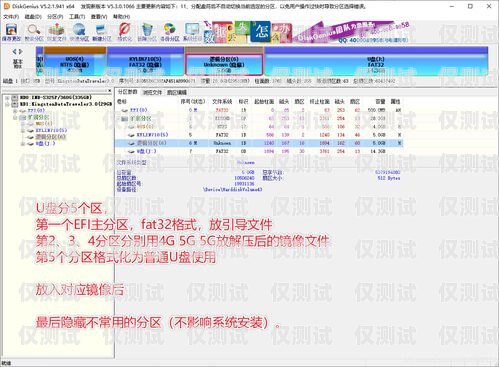This screenshot has width=499, height=367.
Task: Click the highlighted 逻辑分区(6) row in the partition table
Action: (259, 143)
